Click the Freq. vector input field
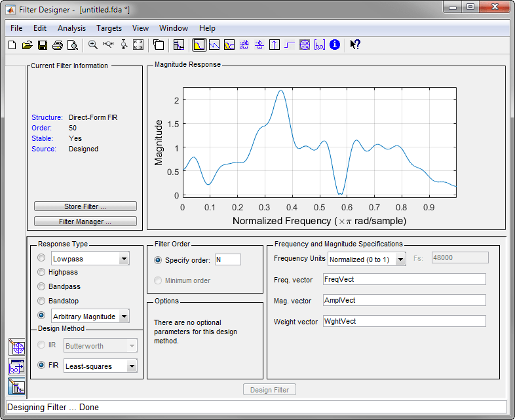The image size is (515, 420). click(404, 280)
